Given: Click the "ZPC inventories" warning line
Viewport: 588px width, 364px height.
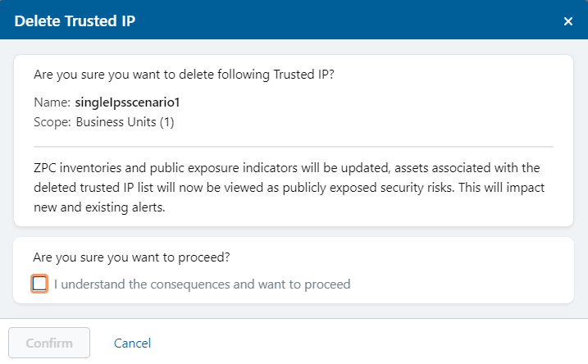Looking at the screenshot, I should 287,167.
